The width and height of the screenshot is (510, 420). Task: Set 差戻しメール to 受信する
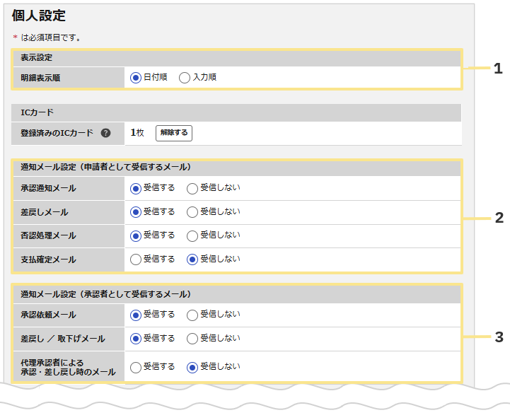(x=136, y=212)
